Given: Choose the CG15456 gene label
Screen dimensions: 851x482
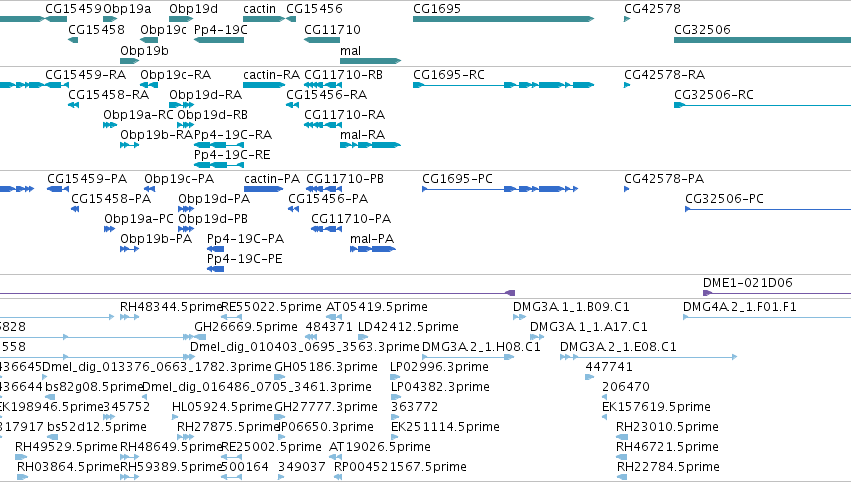Looking at the screenshot, I should [x=314, y=9].
